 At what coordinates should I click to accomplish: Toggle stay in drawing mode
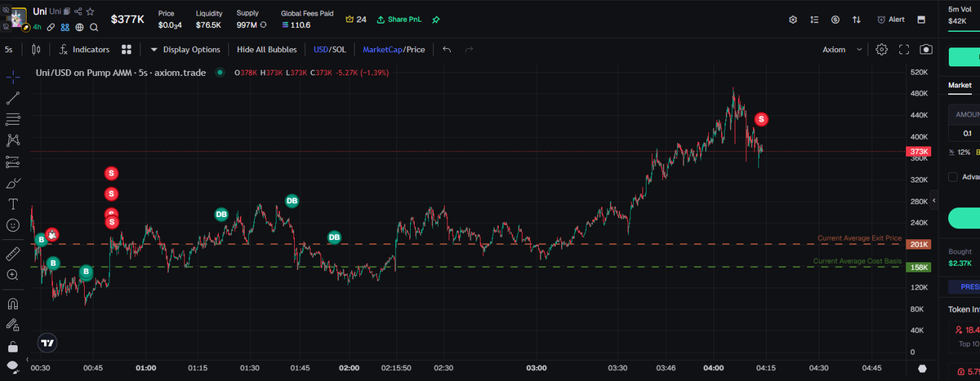13,326
